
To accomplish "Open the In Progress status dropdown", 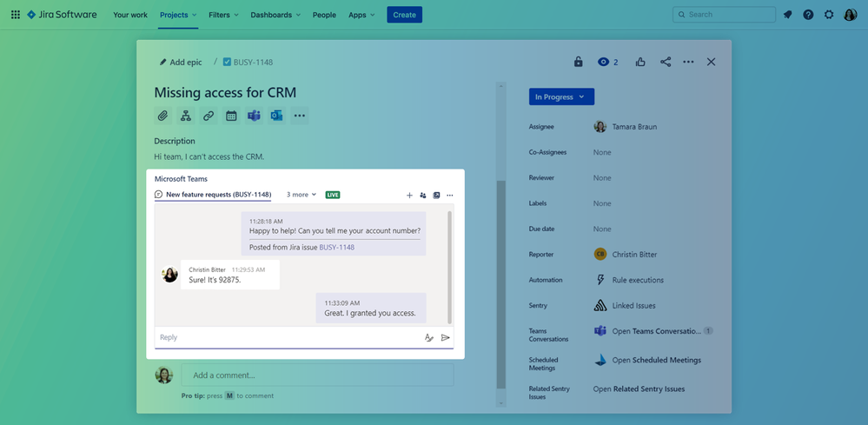I will click(x=561, y=96).
